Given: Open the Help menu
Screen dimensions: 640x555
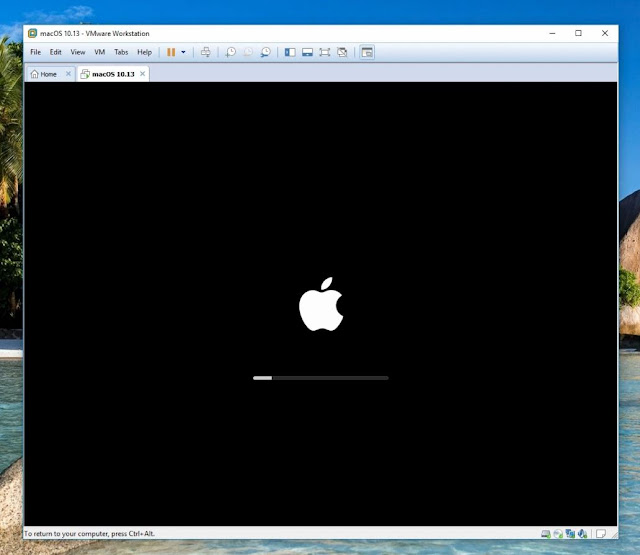Looking at the screenshot, I should click(x=144, y=52).
